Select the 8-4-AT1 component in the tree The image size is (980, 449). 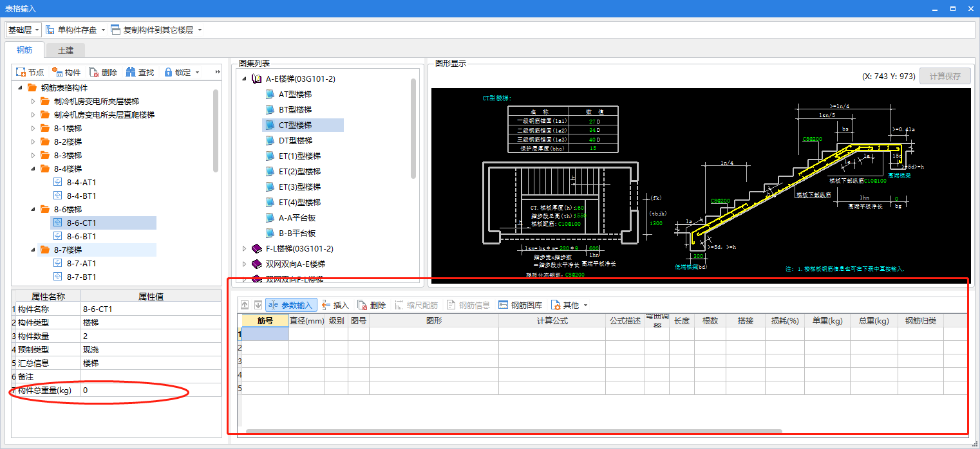coord(81,182)
